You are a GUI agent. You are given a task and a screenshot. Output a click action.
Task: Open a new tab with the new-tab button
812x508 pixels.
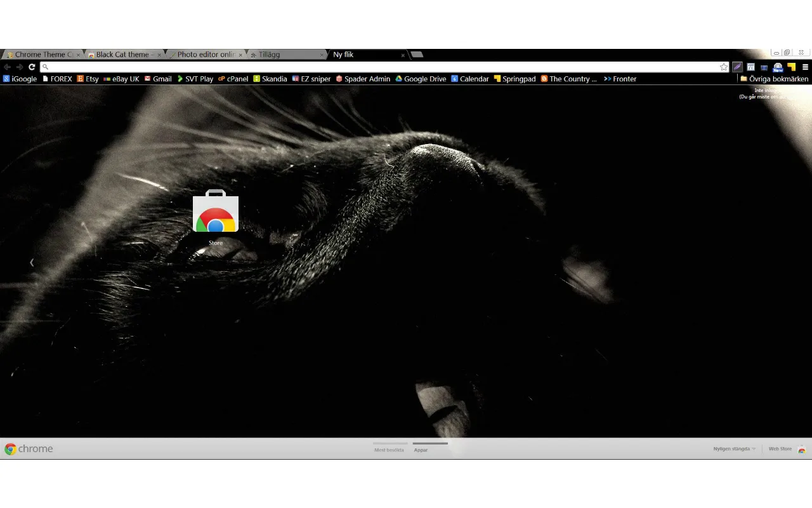point(417,55)
